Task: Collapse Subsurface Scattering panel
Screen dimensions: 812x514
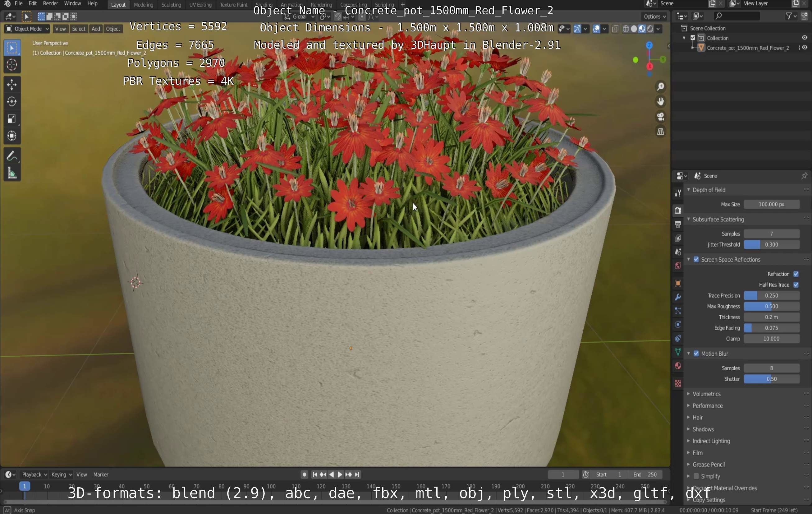Action: tap(688, 219)
